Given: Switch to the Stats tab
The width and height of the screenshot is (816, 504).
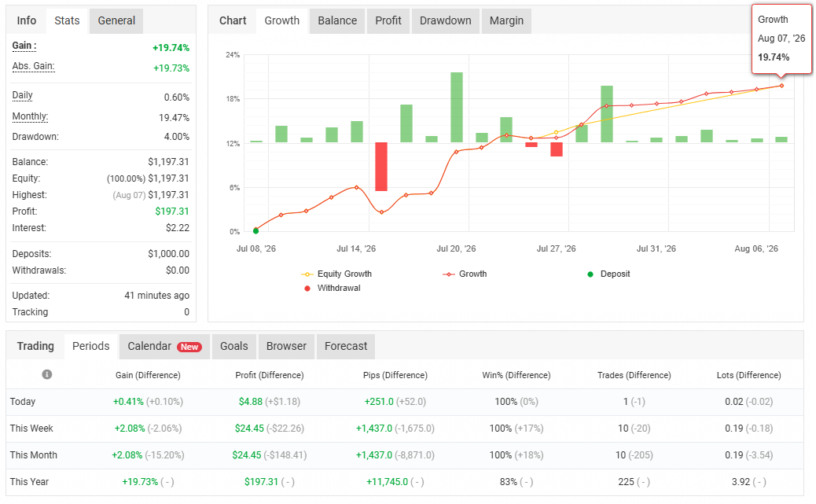Looking at the screenshot, I should 67,20.
